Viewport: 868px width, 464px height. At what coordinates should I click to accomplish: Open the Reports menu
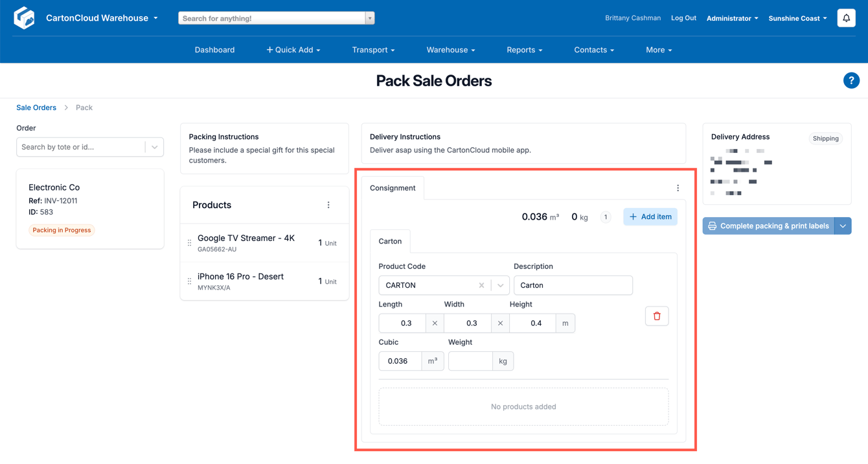tap(525, 50)
